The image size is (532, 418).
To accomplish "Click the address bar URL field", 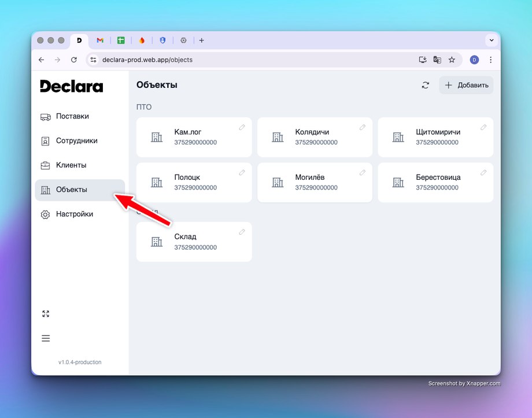I will point(274,60).
